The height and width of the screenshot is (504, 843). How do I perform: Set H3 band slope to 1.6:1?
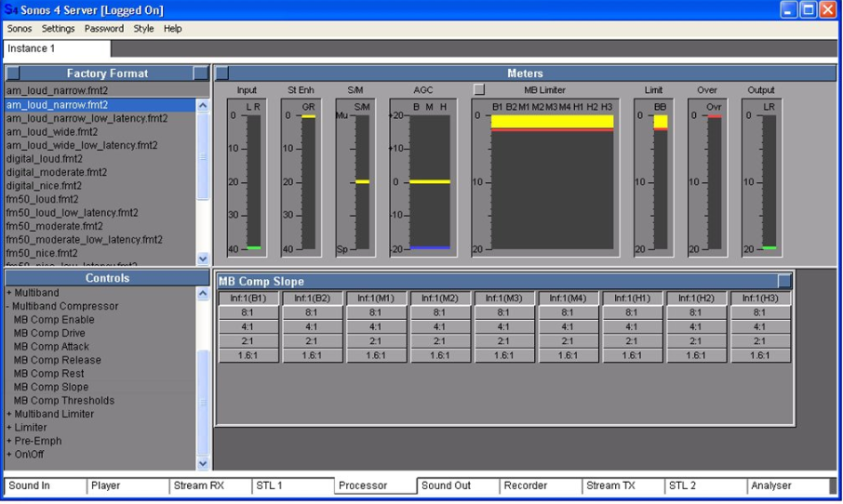[760, 355]
